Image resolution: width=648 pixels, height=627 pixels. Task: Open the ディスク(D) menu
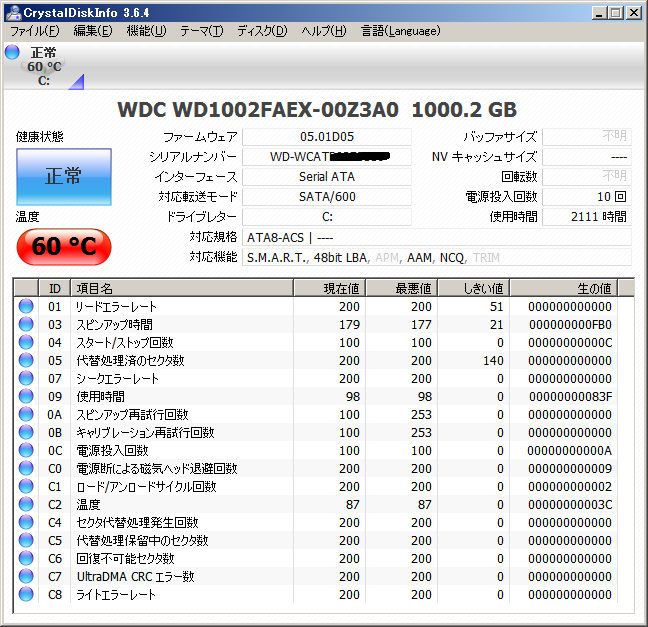[262, 31]
